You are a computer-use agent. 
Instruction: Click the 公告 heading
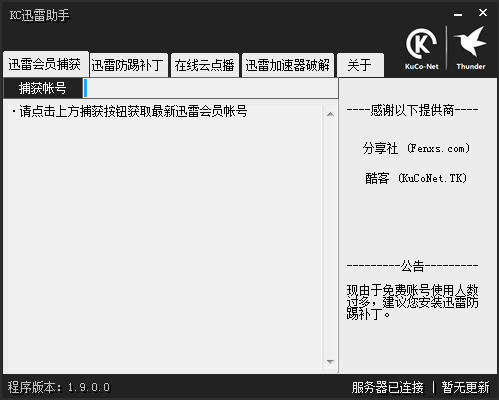pos(412,266)
